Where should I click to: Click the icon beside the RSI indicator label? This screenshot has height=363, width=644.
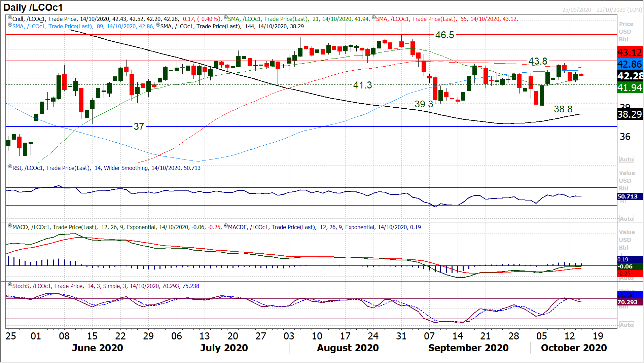[10, 167]
